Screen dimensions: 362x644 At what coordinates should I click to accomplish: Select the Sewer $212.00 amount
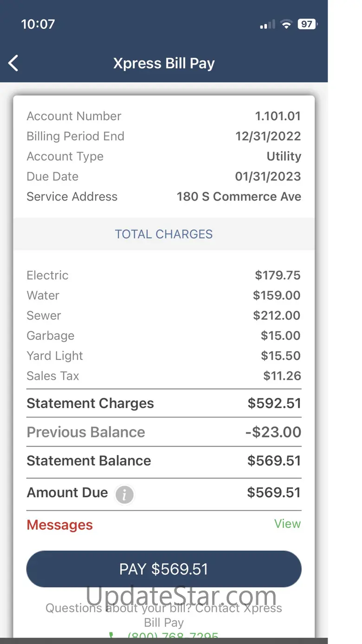tap(277, 316)
